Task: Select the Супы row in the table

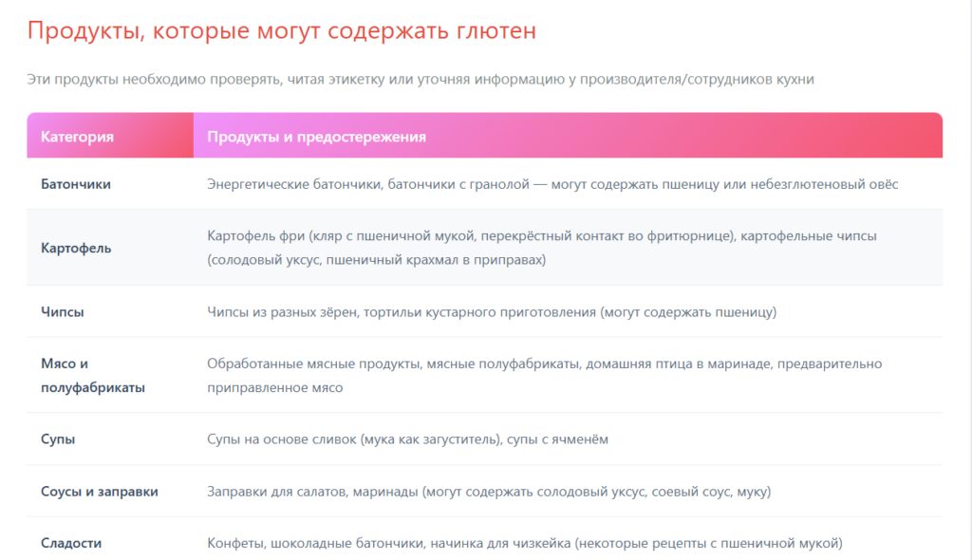Action: pyautogui.click(x=57, y=437)
